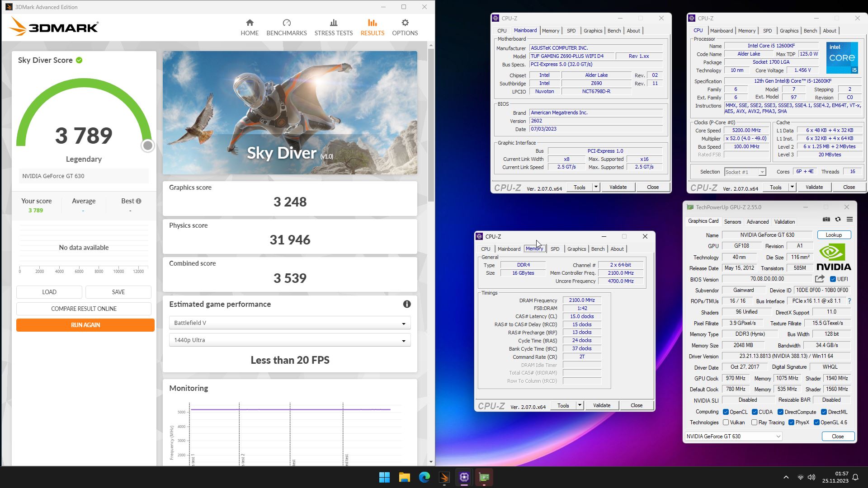This screenshot has height=488, width=868.
Task: Switch to GPU-Z taskbar icon
Action: (484, 477)
